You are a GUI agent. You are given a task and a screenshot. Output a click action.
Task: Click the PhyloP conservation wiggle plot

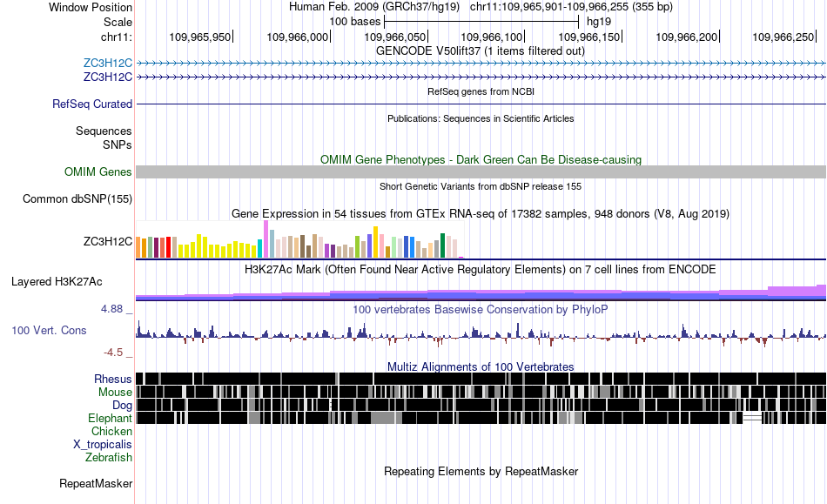(481, 334)
